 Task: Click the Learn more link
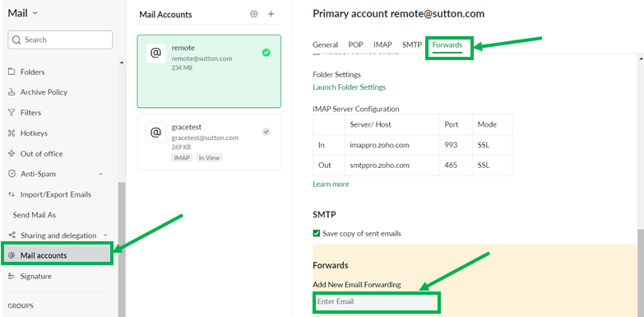[x=331, y=184]
